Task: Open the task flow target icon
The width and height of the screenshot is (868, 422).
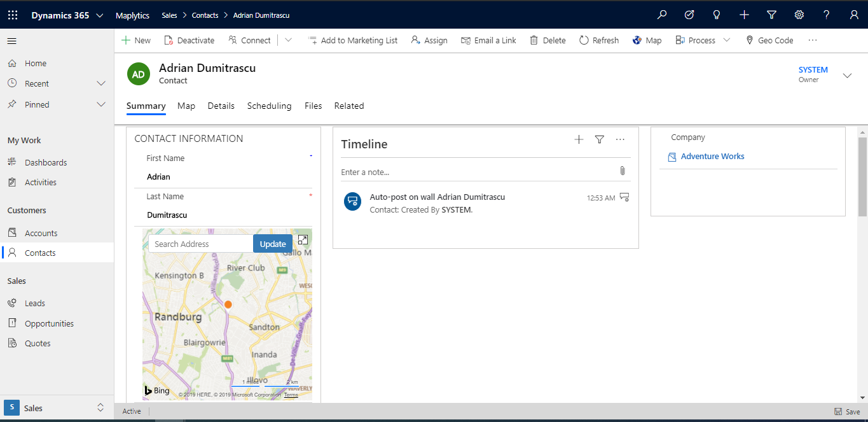Action: [x=689, y=15]
